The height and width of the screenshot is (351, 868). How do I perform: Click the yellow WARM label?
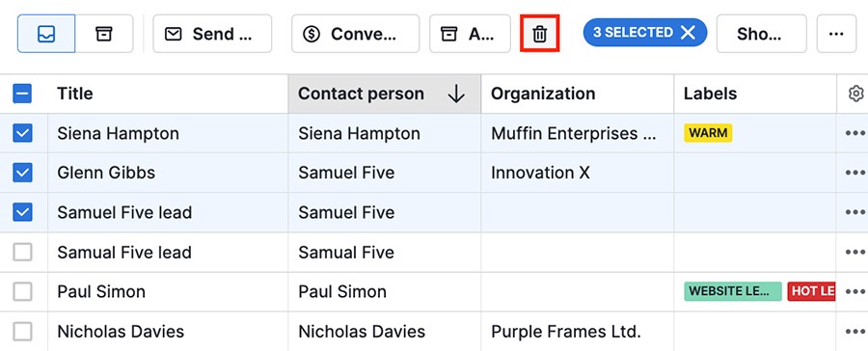[708, 133]
